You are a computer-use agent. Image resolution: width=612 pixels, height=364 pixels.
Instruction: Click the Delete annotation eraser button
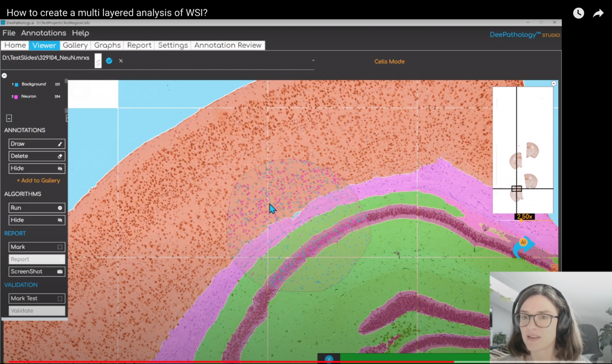36,156
